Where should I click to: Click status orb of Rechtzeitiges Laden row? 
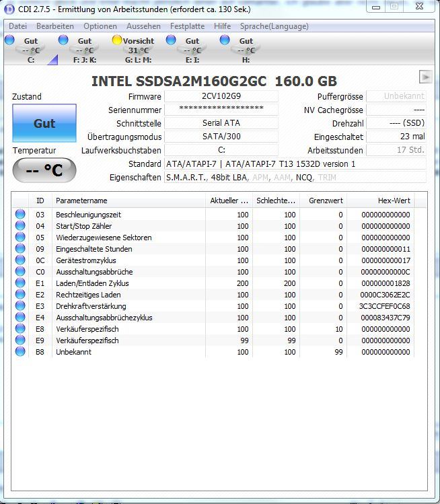tap(20, 294)
